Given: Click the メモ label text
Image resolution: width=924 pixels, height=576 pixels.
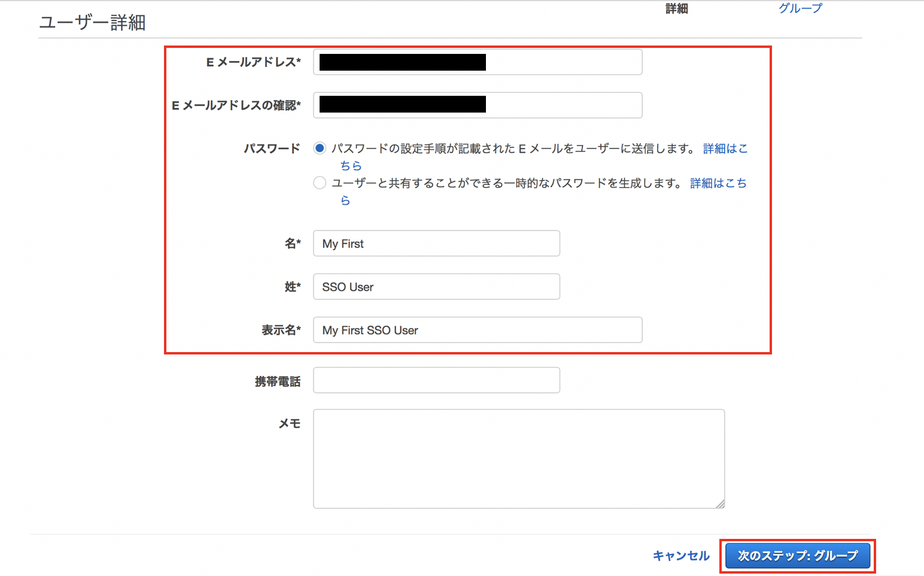Looking at the screenshot, I should [x=290, y=424].
